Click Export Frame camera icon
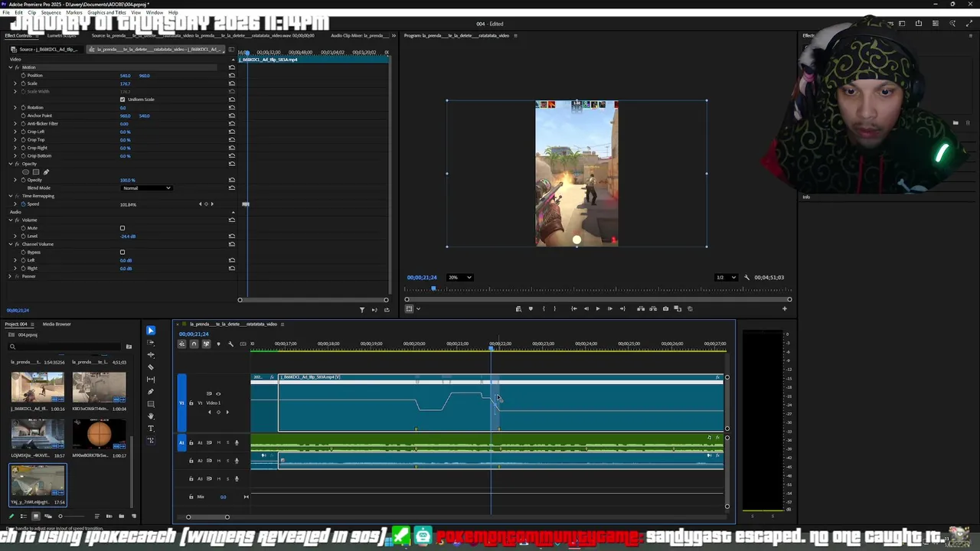The width and height of the screenshot is (980, 551). pos(665,308)
